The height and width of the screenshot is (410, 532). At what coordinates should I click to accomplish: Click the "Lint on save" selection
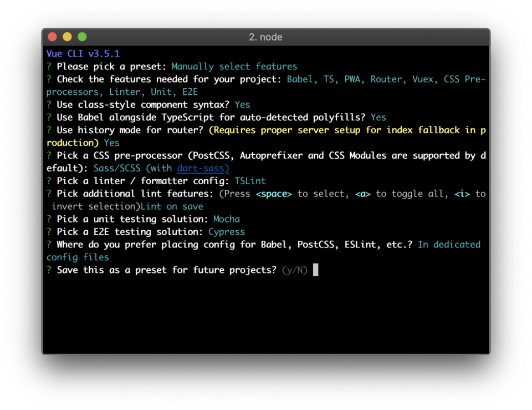(172, 206)
